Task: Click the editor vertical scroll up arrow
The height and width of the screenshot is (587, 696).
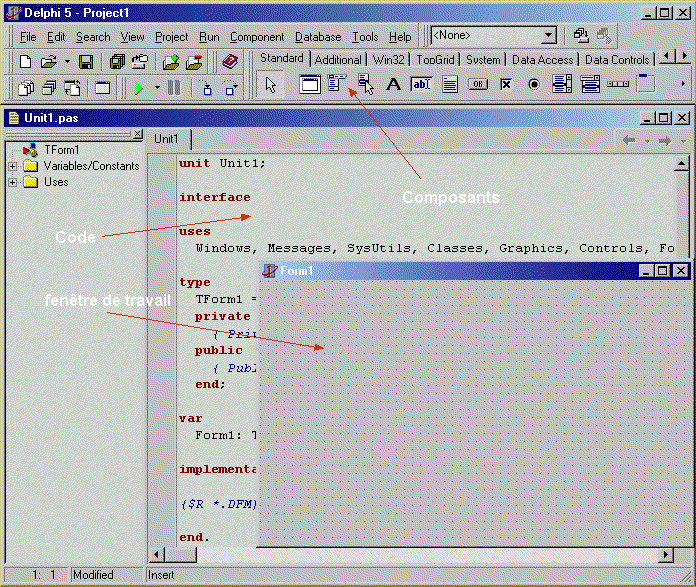Action: tap(681, 164)
